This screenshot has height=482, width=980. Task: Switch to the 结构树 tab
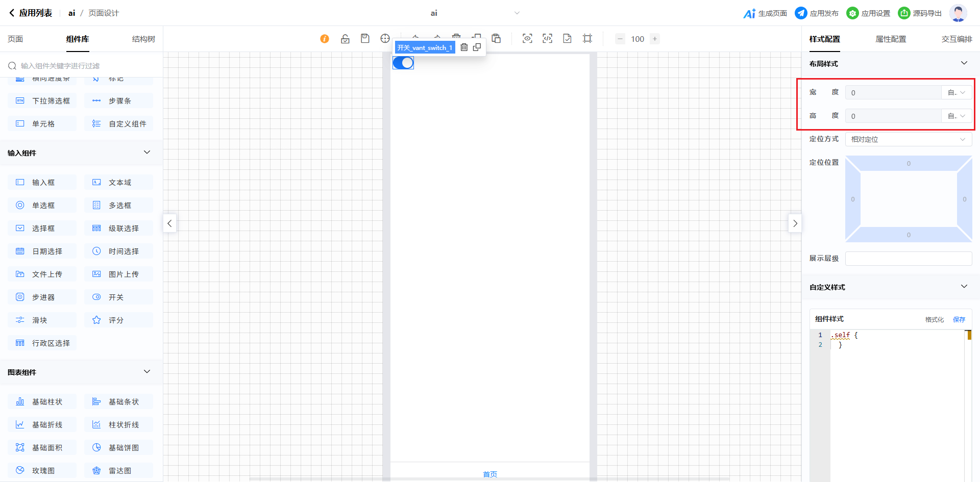pos(143,39)
